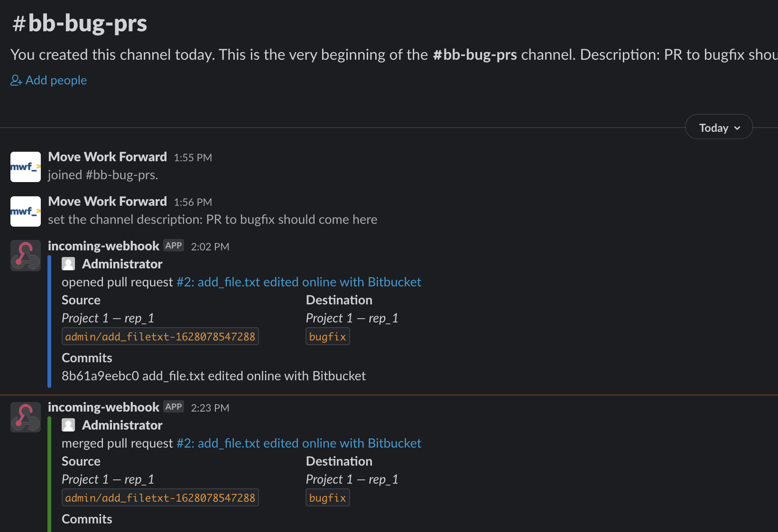Viewport: 778px width, 532px height.
Task: Click the 2:02 PM message timestamp
Action: point(210,247)
